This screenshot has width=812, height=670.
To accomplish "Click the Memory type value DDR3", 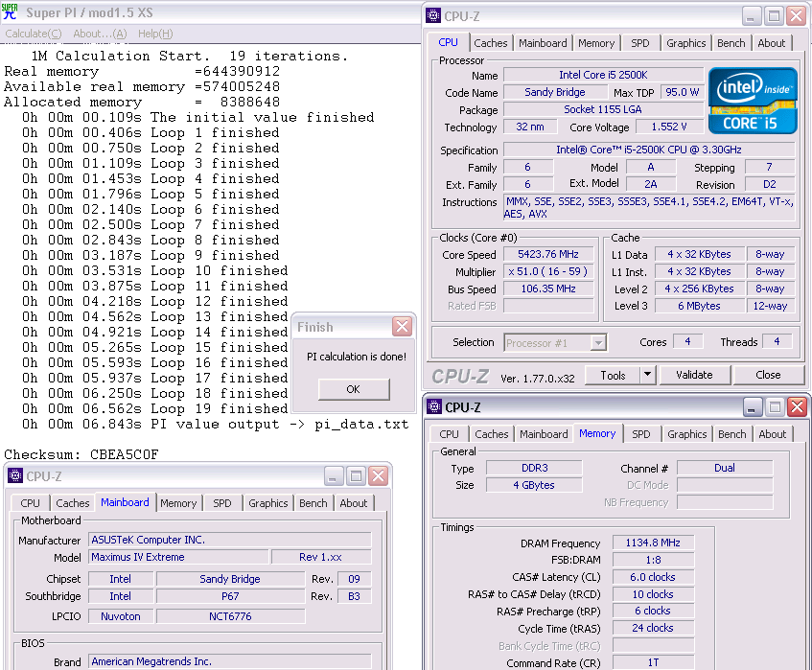I will [x=534, y=468].
